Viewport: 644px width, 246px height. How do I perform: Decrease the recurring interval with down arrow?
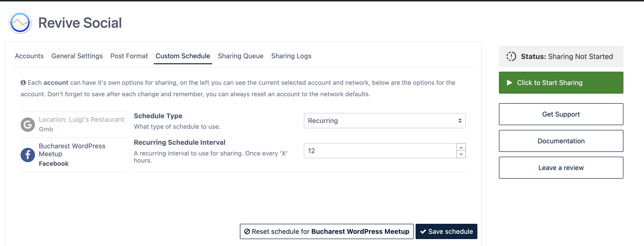[461, 155]
